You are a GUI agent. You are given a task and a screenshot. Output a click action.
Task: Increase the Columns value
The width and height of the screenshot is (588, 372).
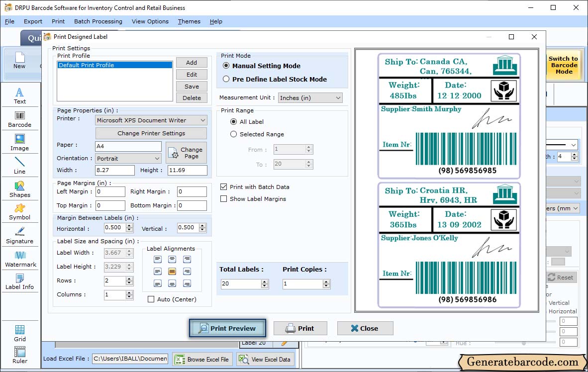(x=129, y=292)
